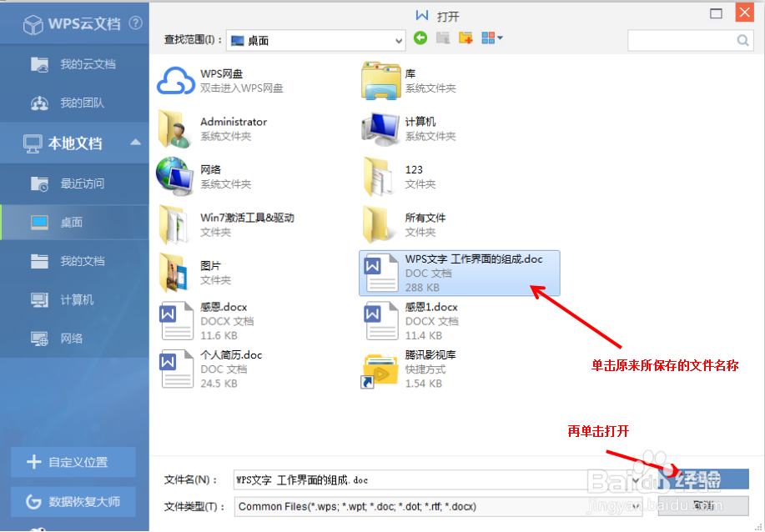The image size is (765, 532).
Task: Open My Documents (我的文档) in sidebar
Action: pos(74,261)
